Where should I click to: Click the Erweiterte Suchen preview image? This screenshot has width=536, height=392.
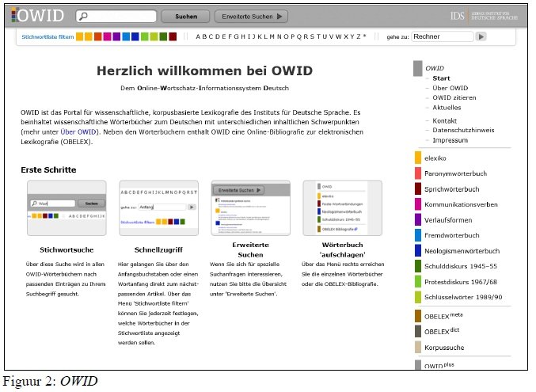click(250, 207)
